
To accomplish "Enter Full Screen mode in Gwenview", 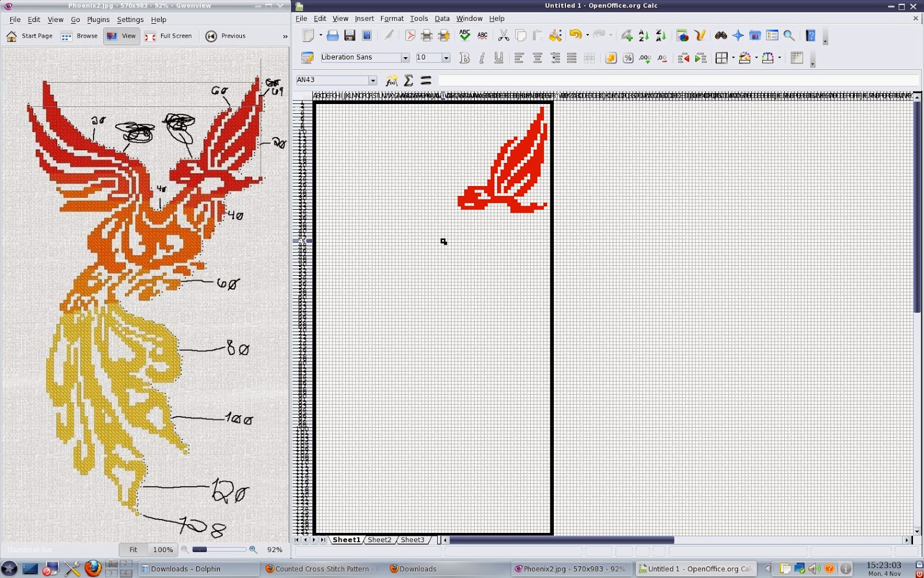I will tap(169, 36).
